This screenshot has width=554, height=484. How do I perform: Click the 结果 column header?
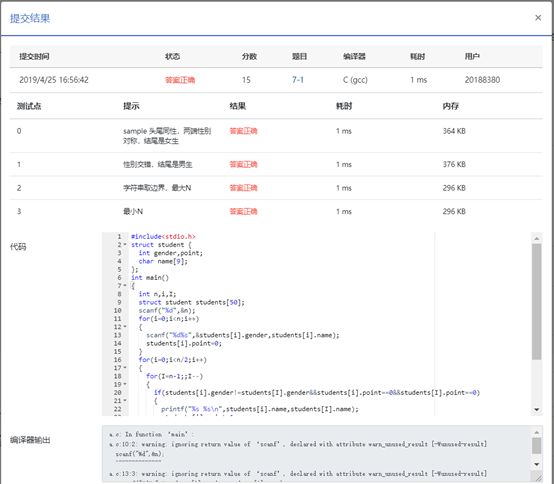(x=237, y=106)
